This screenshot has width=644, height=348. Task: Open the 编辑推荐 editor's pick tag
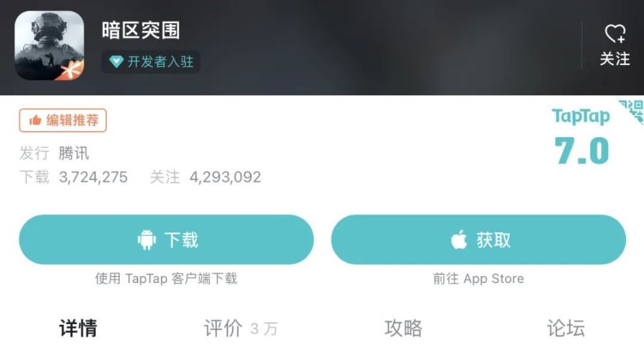(63, 120)
